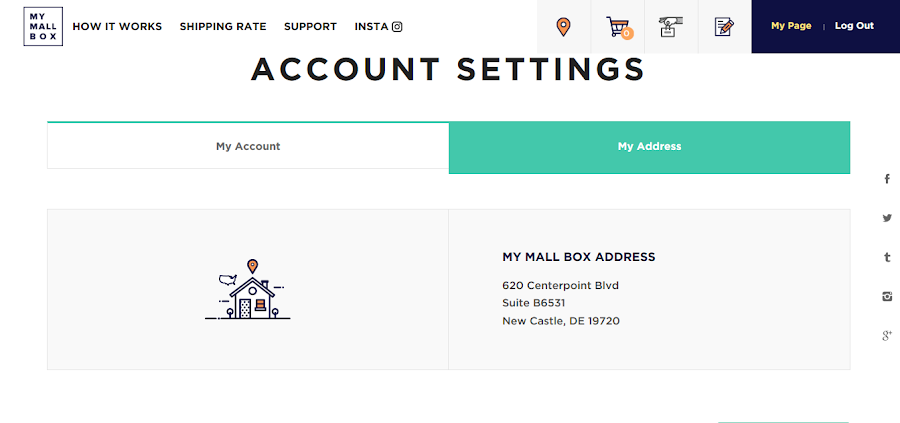The width and height of the screenshot is (900, 423).
Task: Click the Tumblr icon
Action: click(x=887, y=257)
